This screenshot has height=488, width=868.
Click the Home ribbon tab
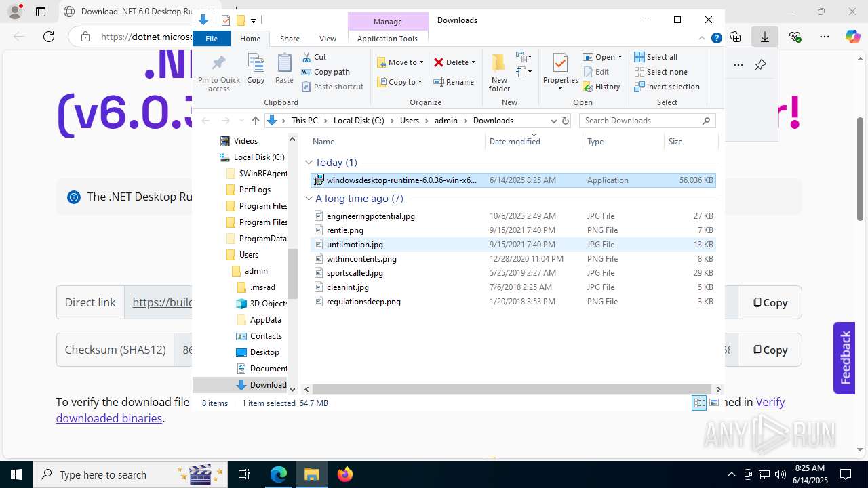tap(250, 39)
